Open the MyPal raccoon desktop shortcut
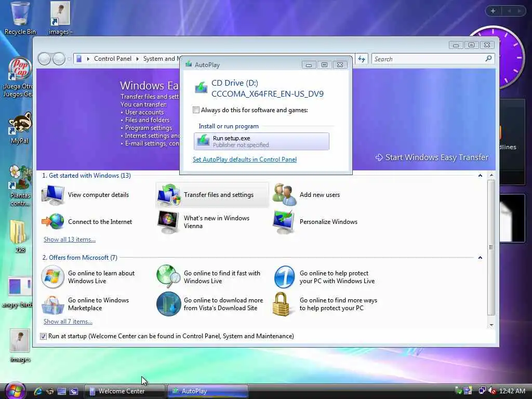This screenshot has width=532, height=399. coord(20,129)
